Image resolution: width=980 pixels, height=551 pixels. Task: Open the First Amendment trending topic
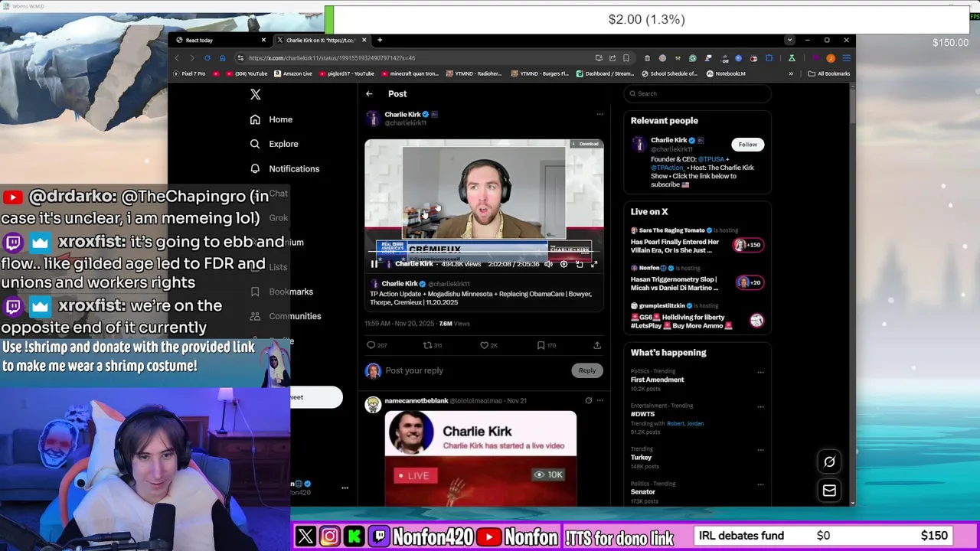coord(657,380)
